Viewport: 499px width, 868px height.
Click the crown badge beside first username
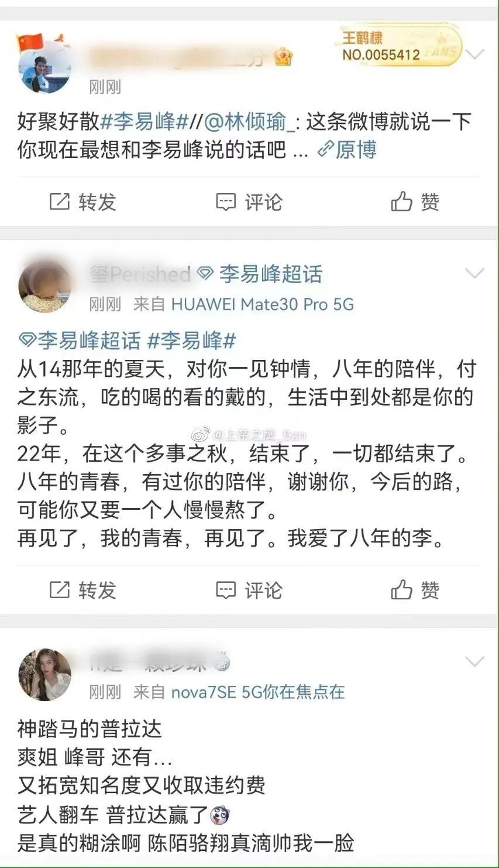click(283, 57)
